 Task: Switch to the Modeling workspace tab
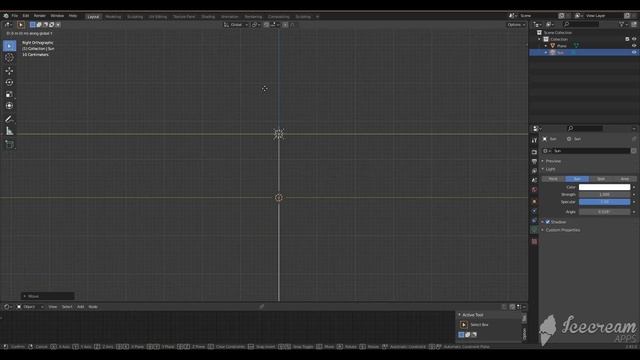(x=113, y=17)
